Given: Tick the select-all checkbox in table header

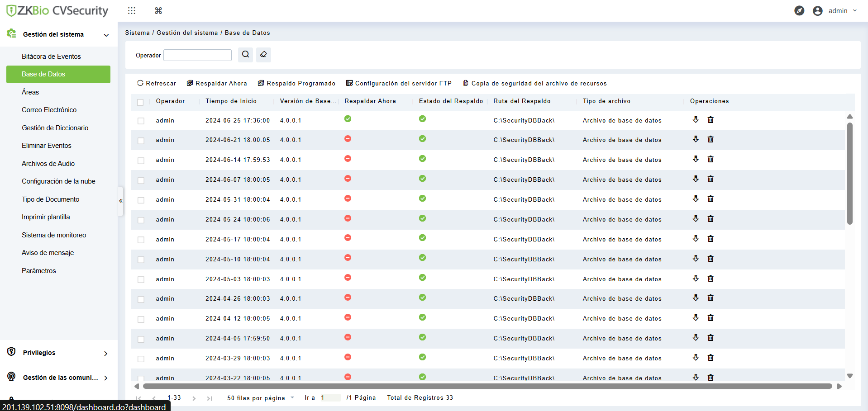Looking at the screenshot, I should point(140,102).
